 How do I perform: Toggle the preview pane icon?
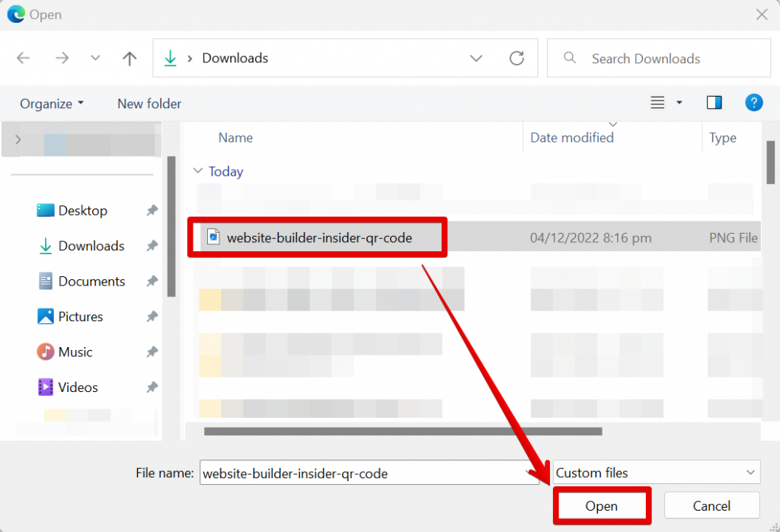tap(714, 103)
